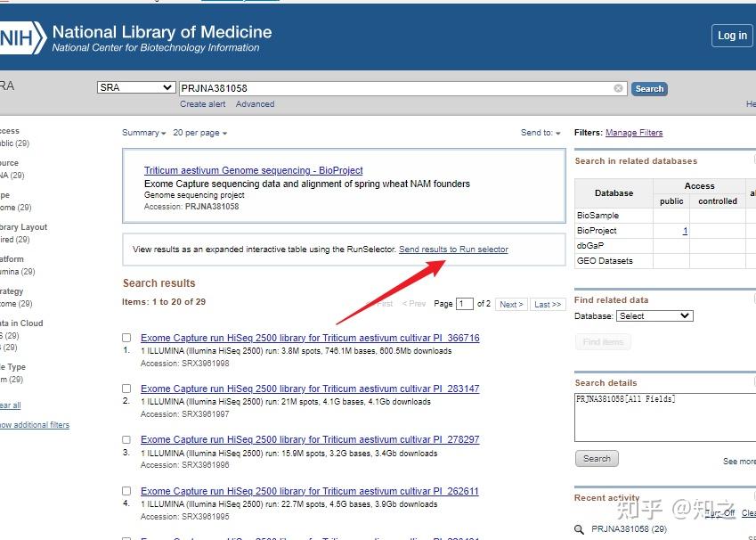Viewport: 756px width, 540px height.
Task: Click Accession: SRX3961995 text
Action: pyautogui.click(x=184, y=517)
